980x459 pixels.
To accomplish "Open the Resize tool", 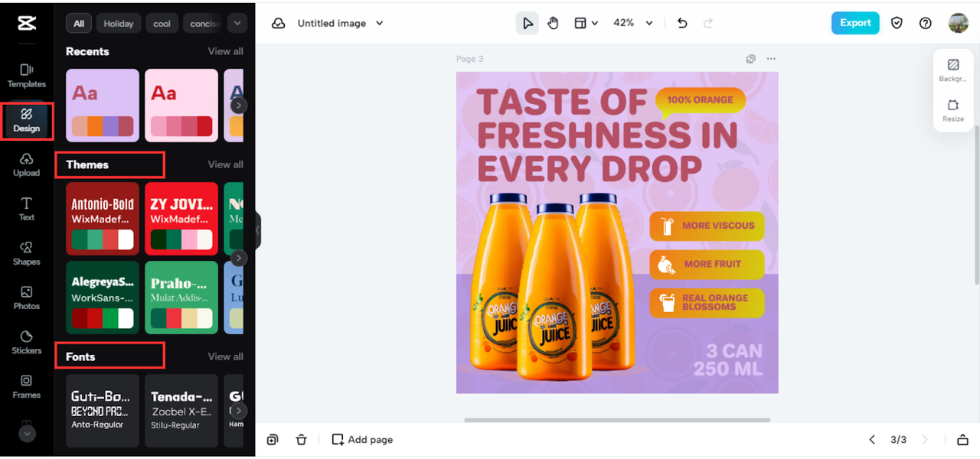I will [953, 111].
